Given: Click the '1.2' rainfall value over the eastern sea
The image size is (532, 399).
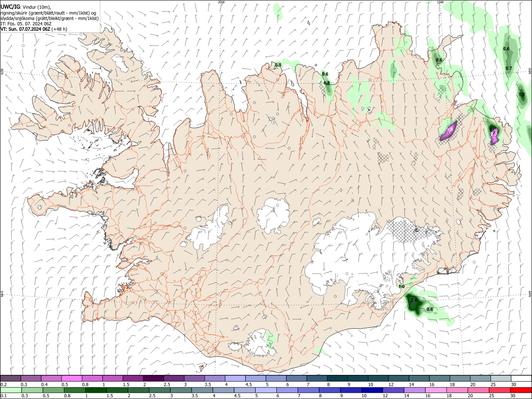Looking at the screenshot, I should click(522, 95).
